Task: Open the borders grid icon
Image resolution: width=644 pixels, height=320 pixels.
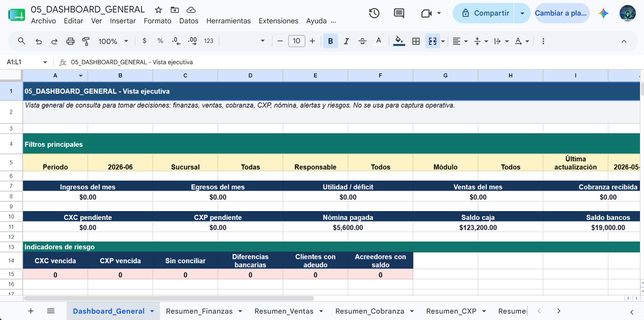Action: (416, 41)
